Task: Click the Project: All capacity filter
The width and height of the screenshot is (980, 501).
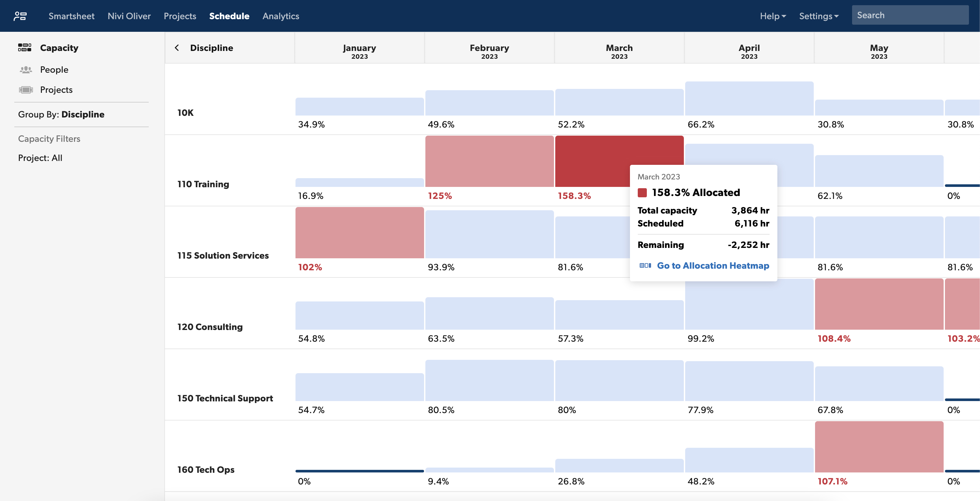Action: coord(40,158)
